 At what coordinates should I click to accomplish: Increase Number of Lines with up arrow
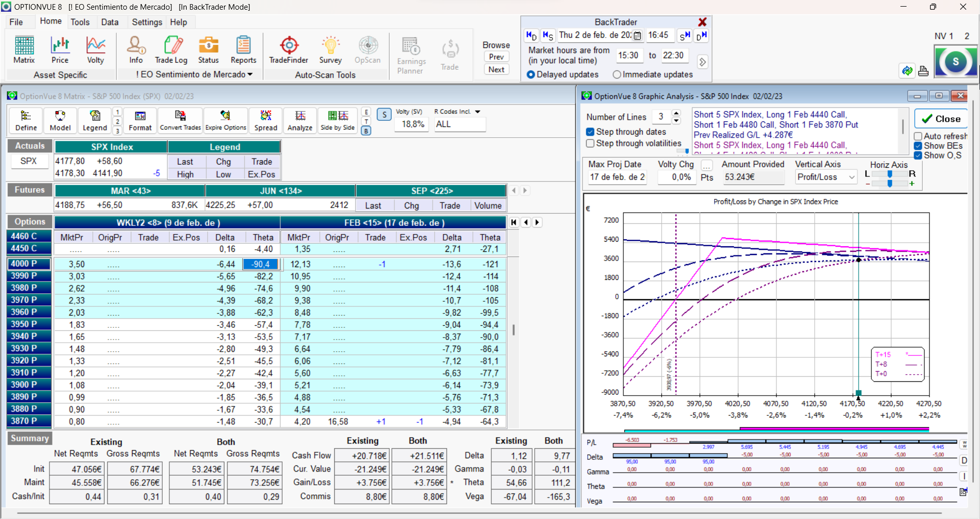click(x=676, y=113)
